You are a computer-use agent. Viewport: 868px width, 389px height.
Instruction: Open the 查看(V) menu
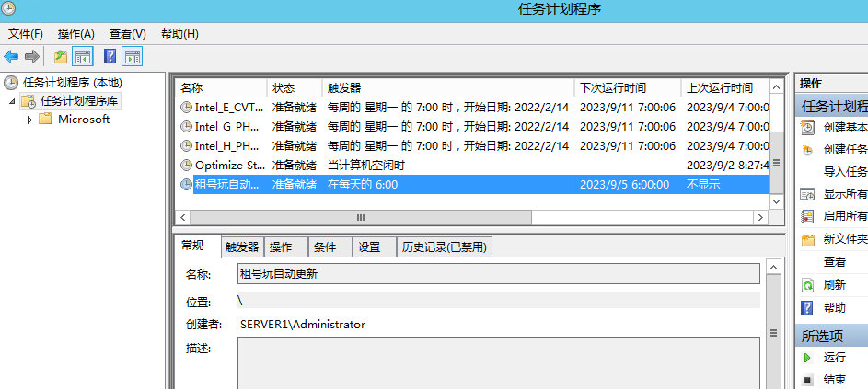click(127, 34)
